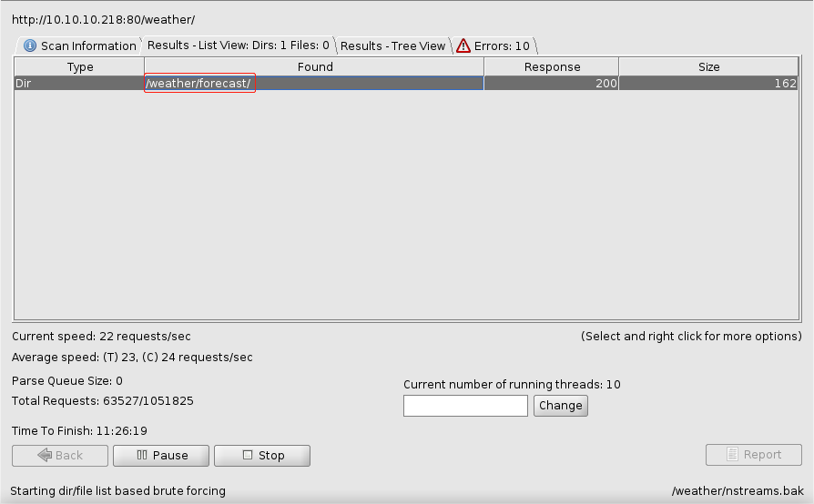Sort by the Found column header
This screenshot has height=504, width=814.
[315, 67]
